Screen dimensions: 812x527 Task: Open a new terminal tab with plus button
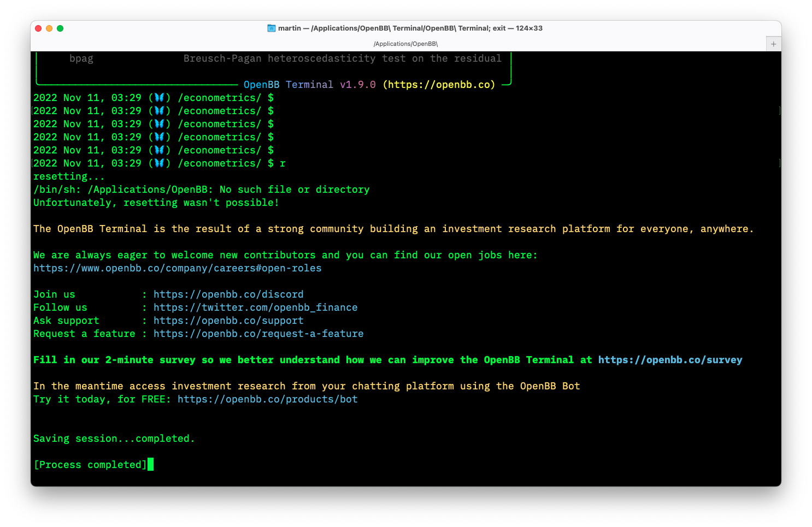773,44
